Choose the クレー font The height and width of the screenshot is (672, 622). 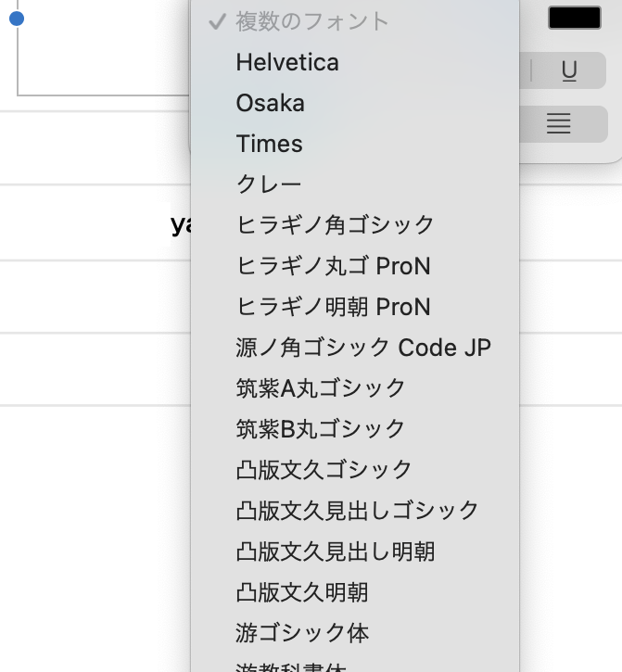point(269,184)
